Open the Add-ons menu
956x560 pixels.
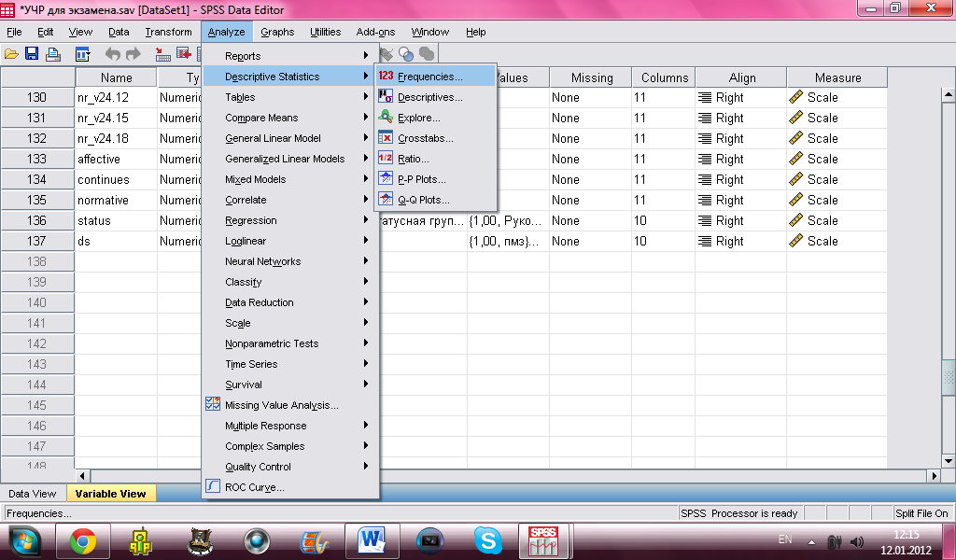click(375, 32)
